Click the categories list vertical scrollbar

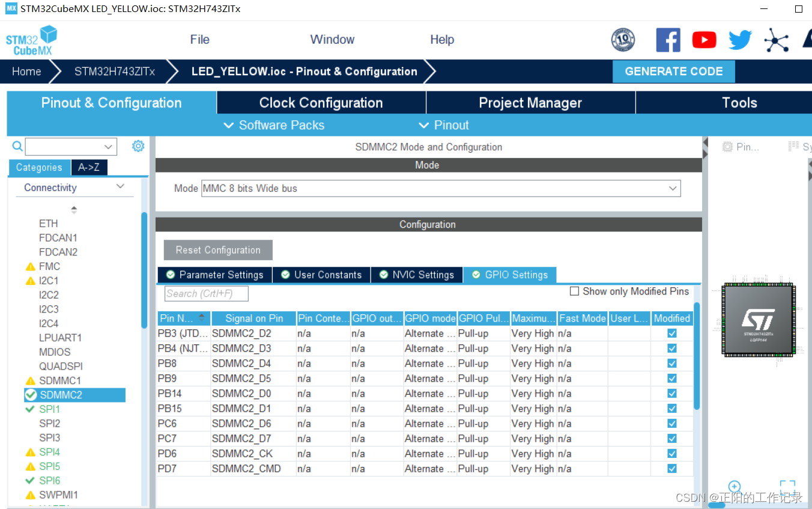coord(144,270)
